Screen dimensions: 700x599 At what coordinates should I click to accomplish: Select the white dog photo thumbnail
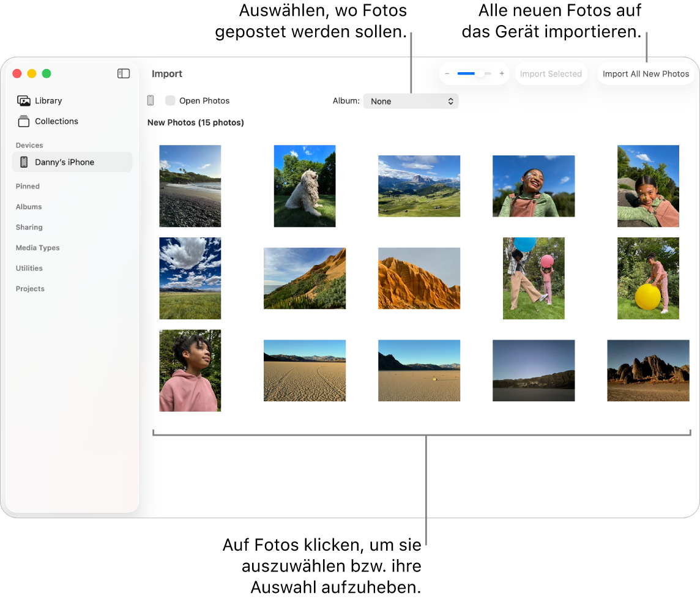point(304,186)
